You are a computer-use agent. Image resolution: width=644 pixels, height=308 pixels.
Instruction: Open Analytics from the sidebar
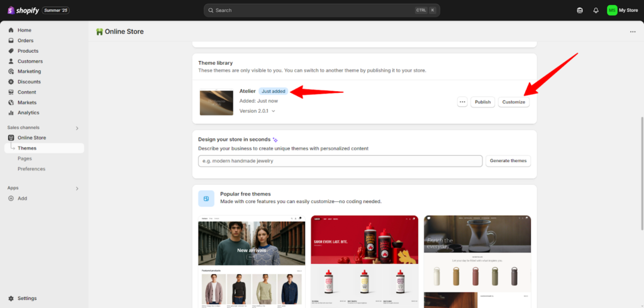pyautogui.click(x=28, y=113)
